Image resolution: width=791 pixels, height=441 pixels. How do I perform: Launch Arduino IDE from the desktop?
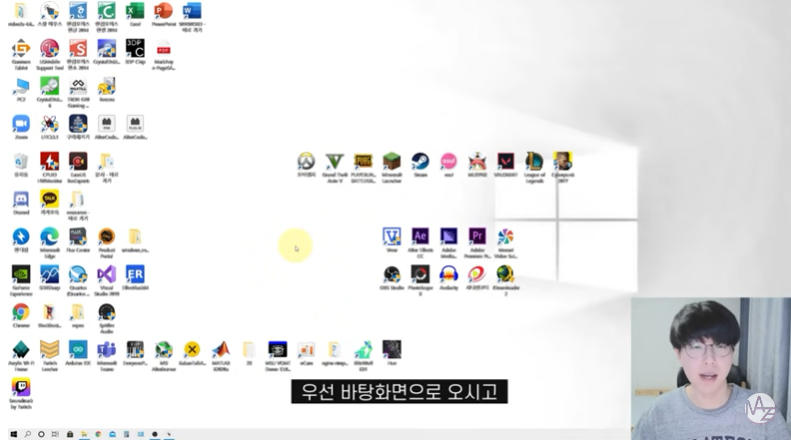(x=78, y=353)
